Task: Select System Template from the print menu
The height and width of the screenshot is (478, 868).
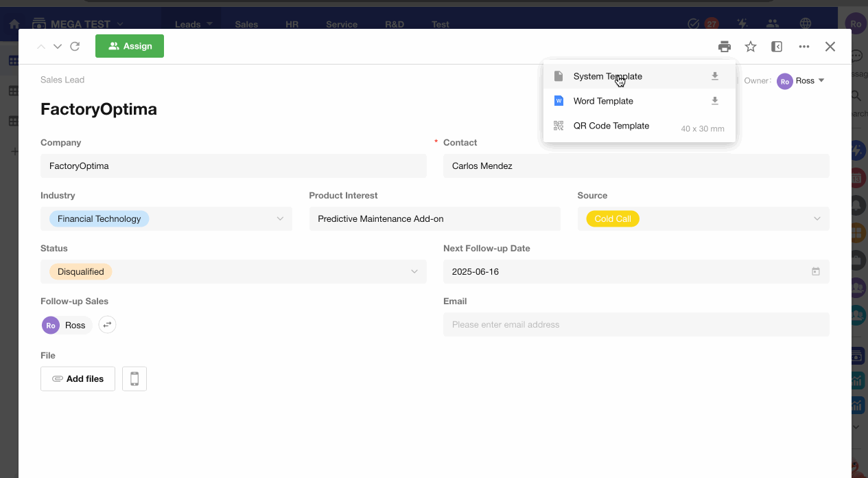Action: [607, 76]
